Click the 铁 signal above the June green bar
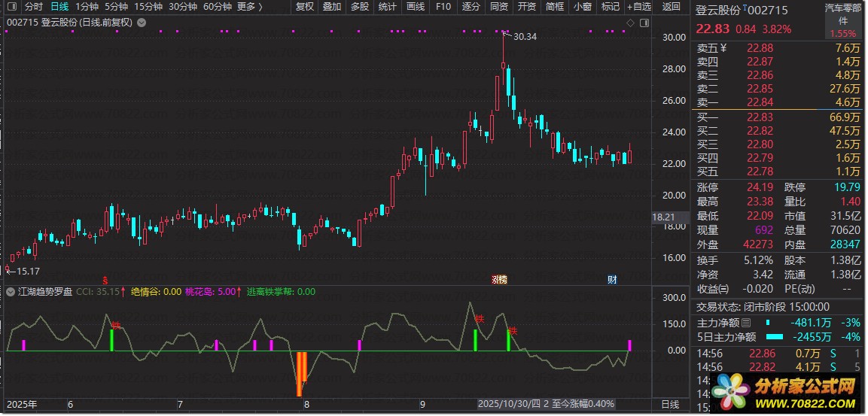Viewport: 868px width, 416px height. click(x=116, y=325)
